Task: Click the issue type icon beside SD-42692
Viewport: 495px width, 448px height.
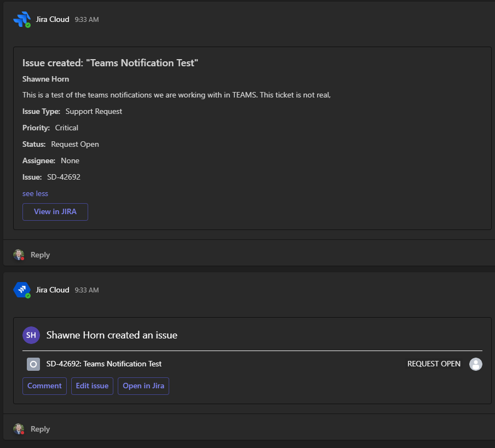Action: (x=33, y=364)
